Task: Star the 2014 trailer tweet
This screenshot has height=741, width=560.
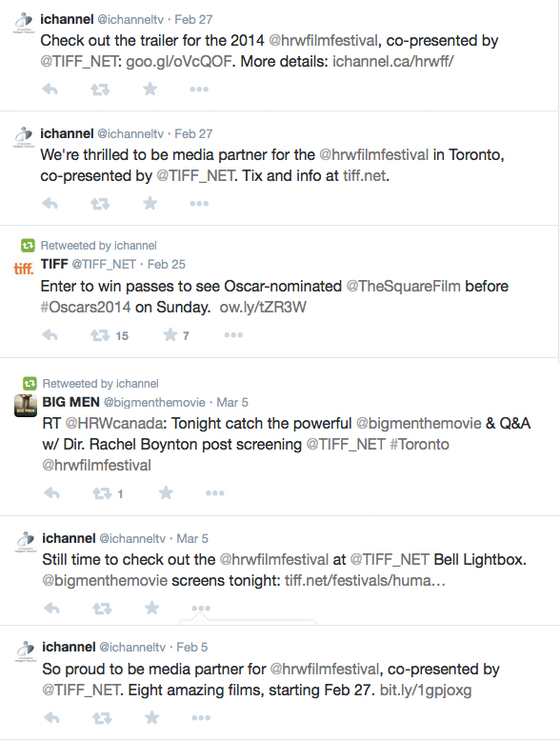Action: [x=150, y=89]
